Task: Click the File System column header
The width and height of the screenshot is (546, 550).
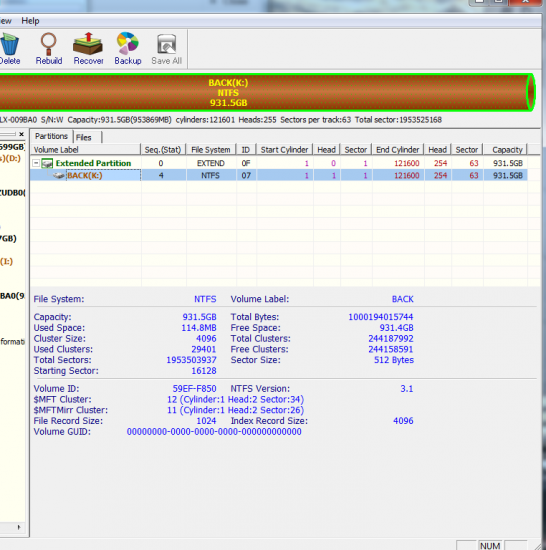Action: tap(211, 150)
